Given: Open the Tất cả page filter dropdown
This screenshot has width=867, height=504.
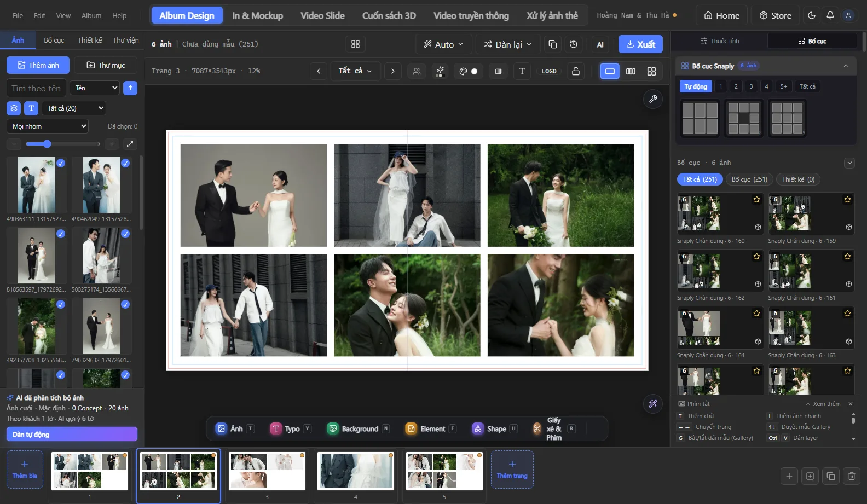Looking at the screenshot, I should point(355,71).
